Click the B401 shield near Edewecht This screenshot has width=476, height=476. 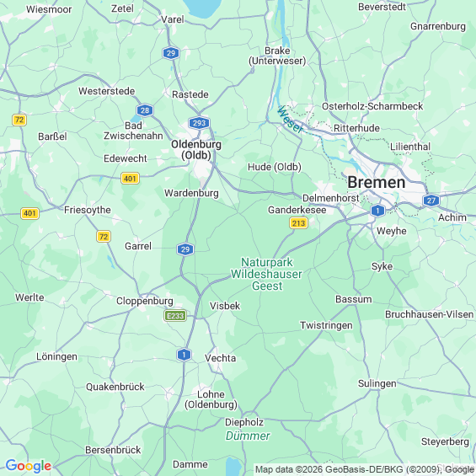(130, 179)
